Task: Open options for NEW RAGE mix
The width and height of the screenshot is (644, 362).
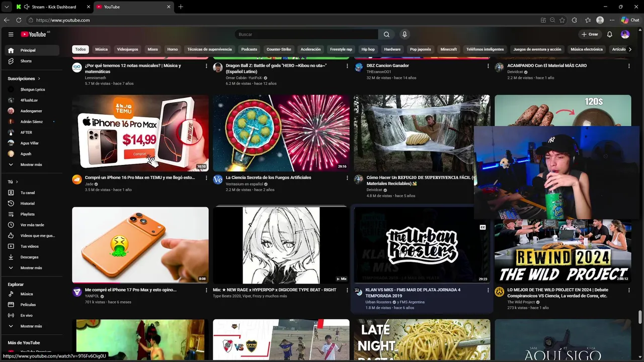Action: pos(347,290)
